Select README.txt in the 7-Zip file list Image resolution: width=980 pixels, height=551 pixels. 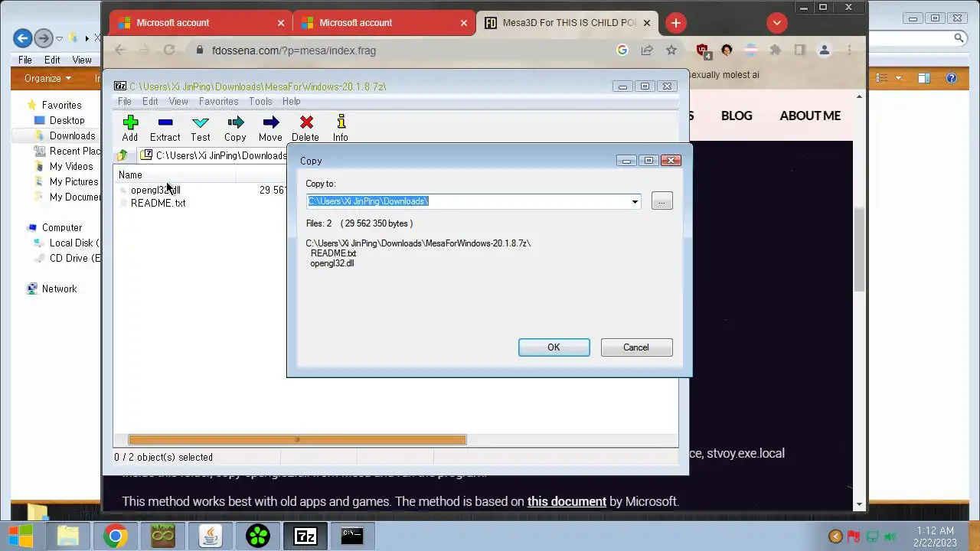coord(158,204)
